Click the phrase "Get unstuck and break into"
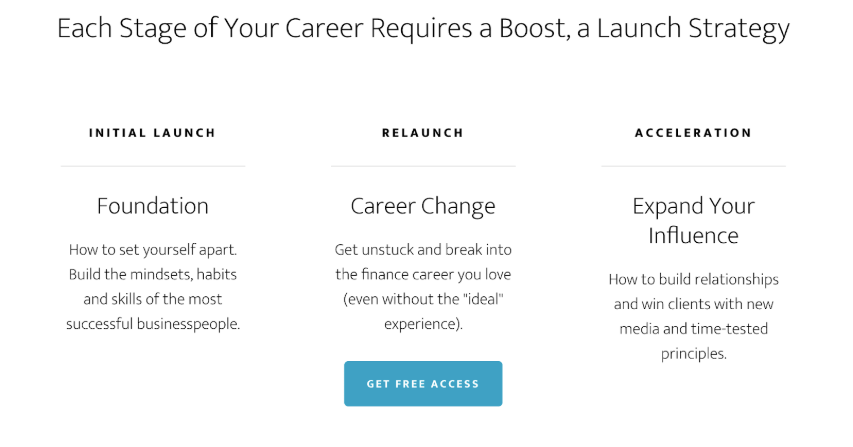Viewport: 853px width, 447px height. coord(423,249)
